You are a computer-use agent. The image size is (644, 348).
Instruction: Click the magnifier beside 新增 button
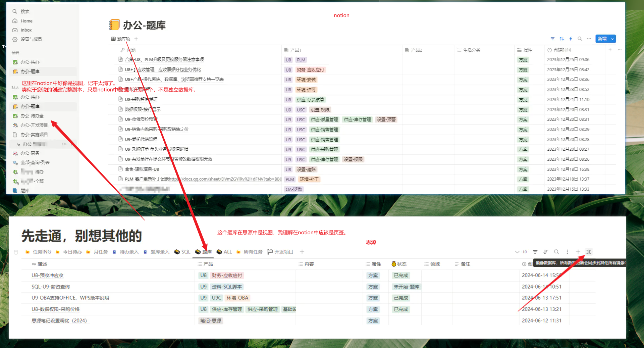pyautogui.click(x=580, y=39)
